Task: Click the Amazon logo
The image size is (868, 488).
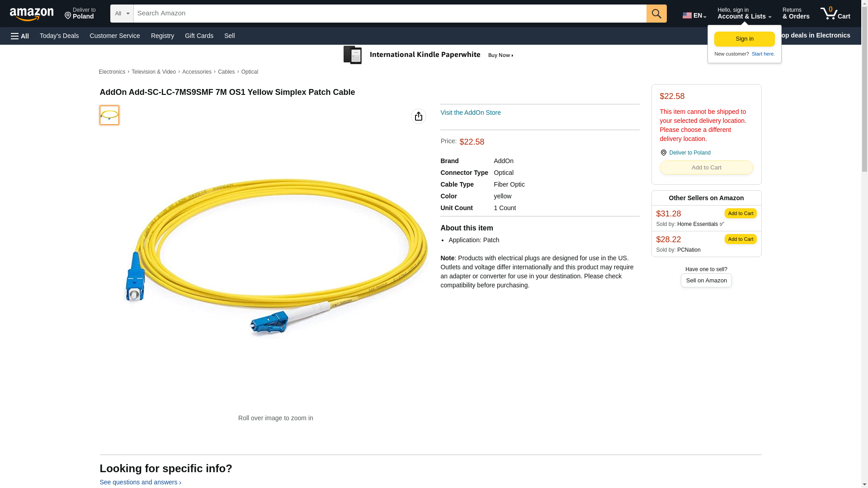Action: click(32, 14)
